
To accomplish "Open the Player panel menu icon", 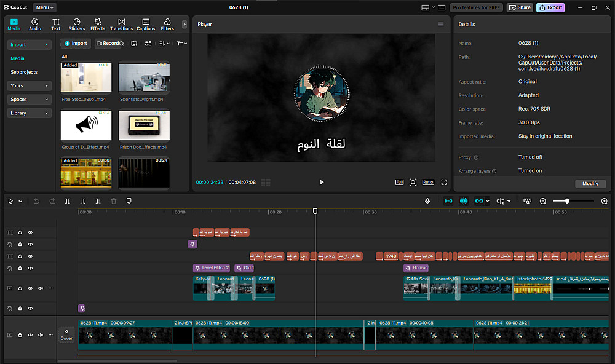I will [441, 25].
